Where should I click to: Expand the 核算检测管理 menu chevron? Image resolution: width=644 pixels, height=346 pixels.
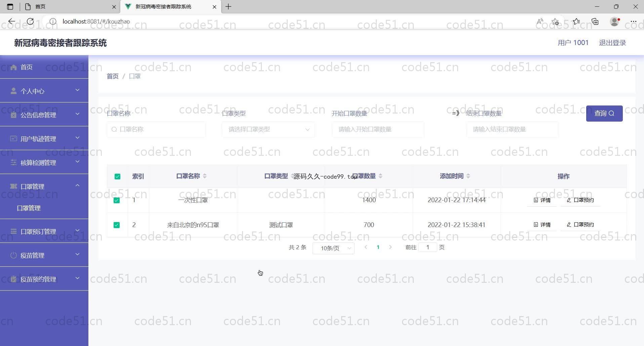coord(78,162)
